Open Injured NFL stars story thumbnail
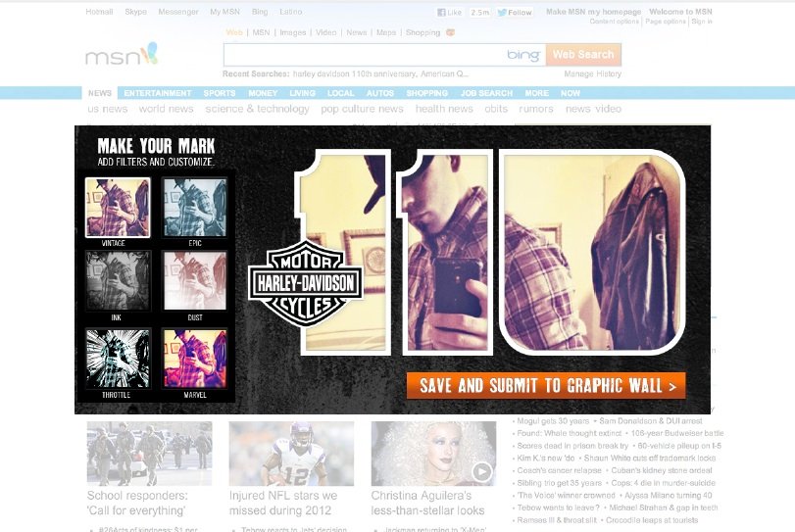Image resolution: width=795 pixels, height=532 pixels. pos(291,454)
